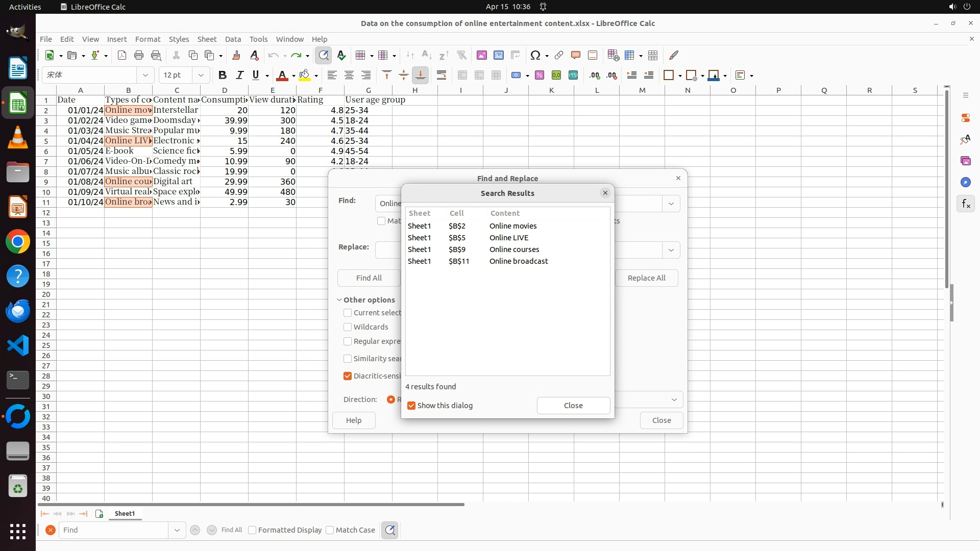This screenshot has height=551, width=980.
Task: Open the Data menu
Action: [x=233, y=39]
